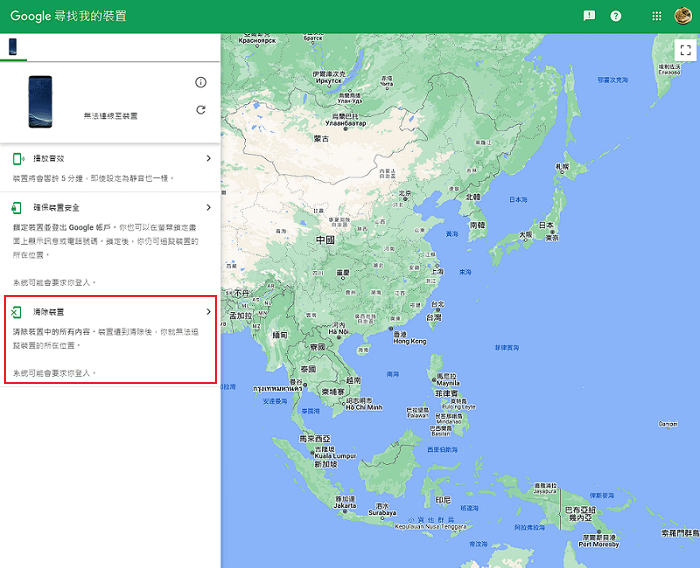The width and height of the screenshot is (700, 568).
Task: Click the 柬埔寨 label on the map
Action: click(333, 392)
